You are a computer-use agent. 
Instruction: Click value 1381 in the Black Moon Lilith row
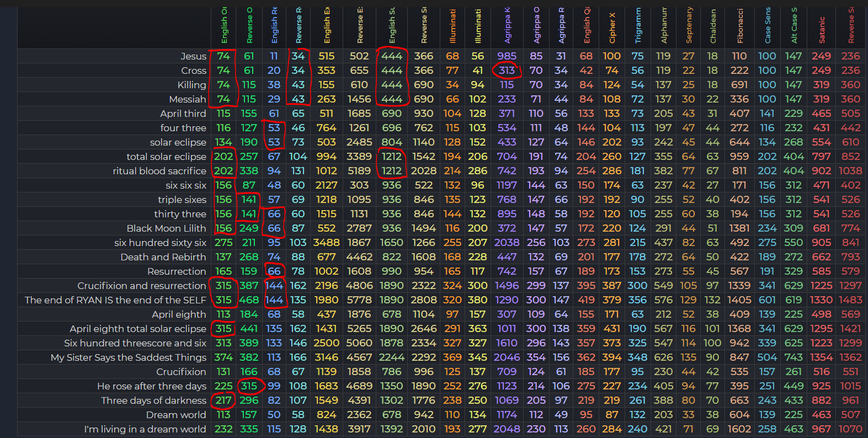(x=740, y=228)
